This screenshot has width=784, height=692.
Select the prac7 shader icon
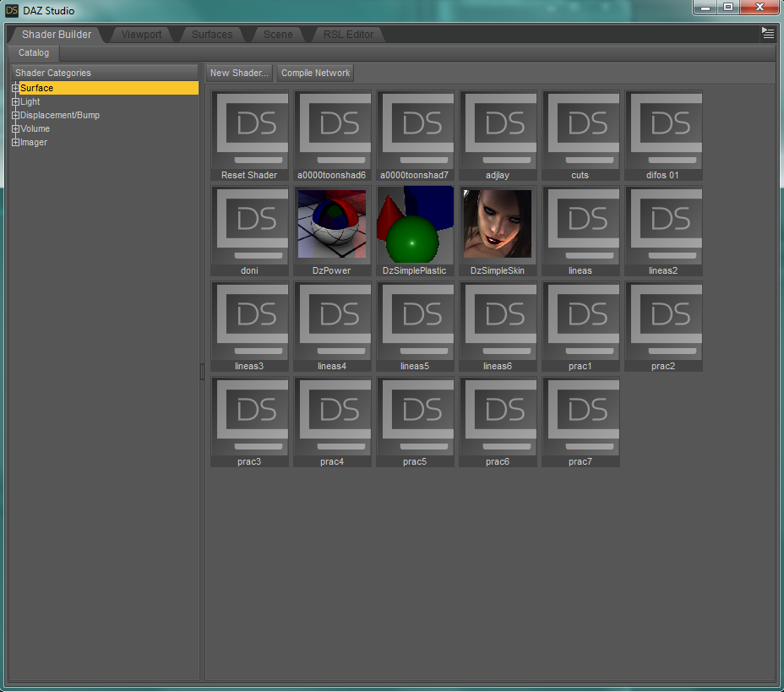(x=580, y=422)
